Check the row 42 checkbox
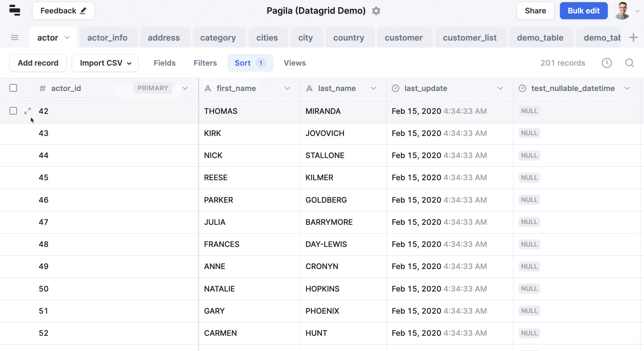The image size is (644, 351). point(13,111)
